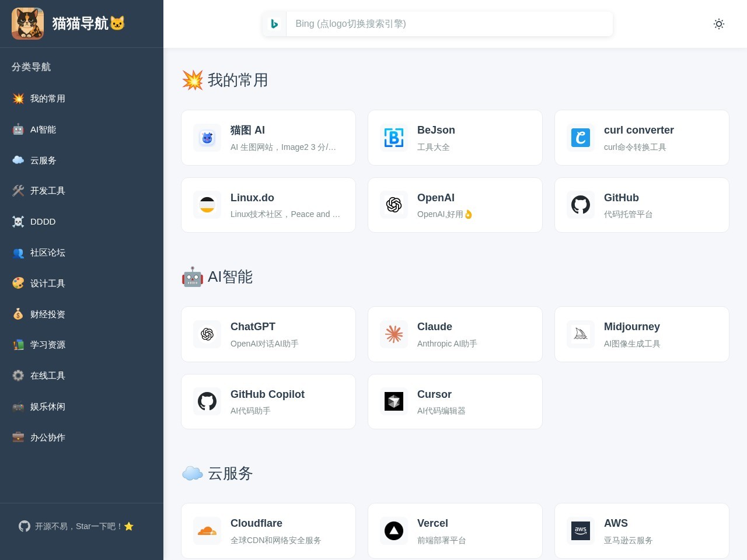Click the 工具大全 description text
Viewport: 747px width, 560px height.
(434, 147)
